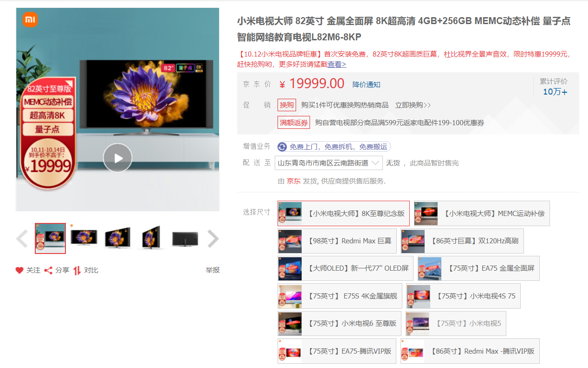Open the delivery address dropdown 山东青岛市
This screenshot has height=368, width=588.
(329, 163)
